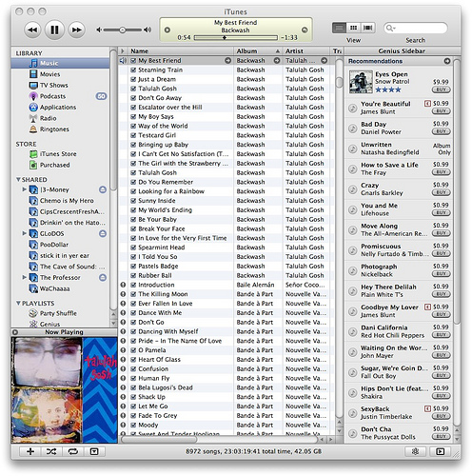
Task: Buy Photograph by Nickelback
Action: 441,274
